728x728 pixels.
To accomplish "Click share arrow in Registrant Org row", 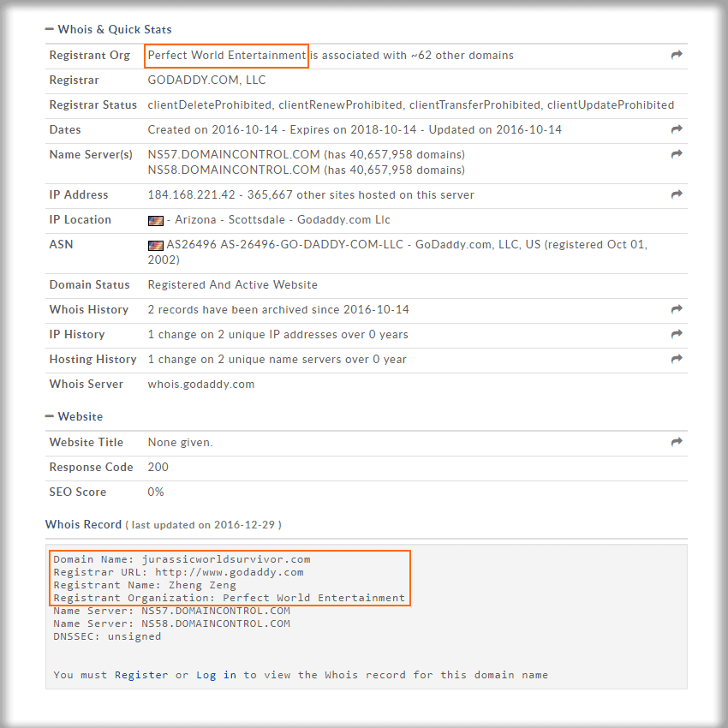I will 677,55.
